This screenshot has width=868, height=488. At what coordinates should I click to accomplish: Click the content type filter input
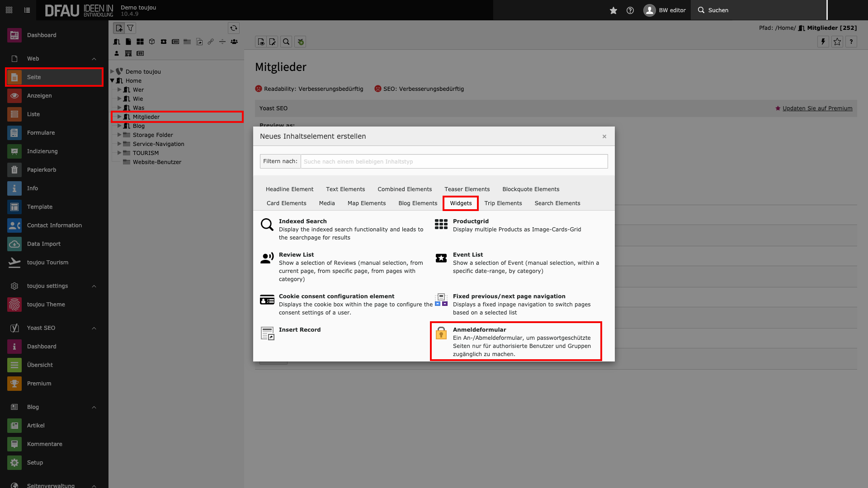click(454, 161)
